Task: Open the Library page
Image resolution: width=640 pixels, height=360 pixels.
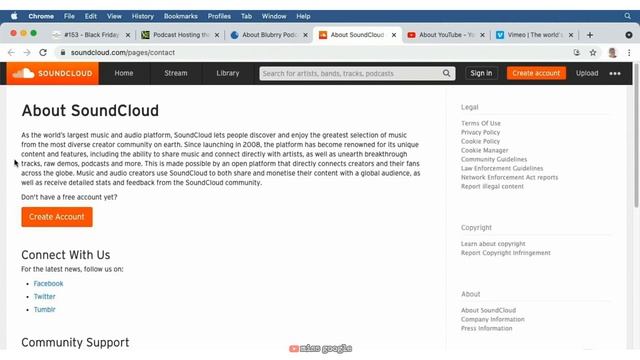Action: [227, 73]
